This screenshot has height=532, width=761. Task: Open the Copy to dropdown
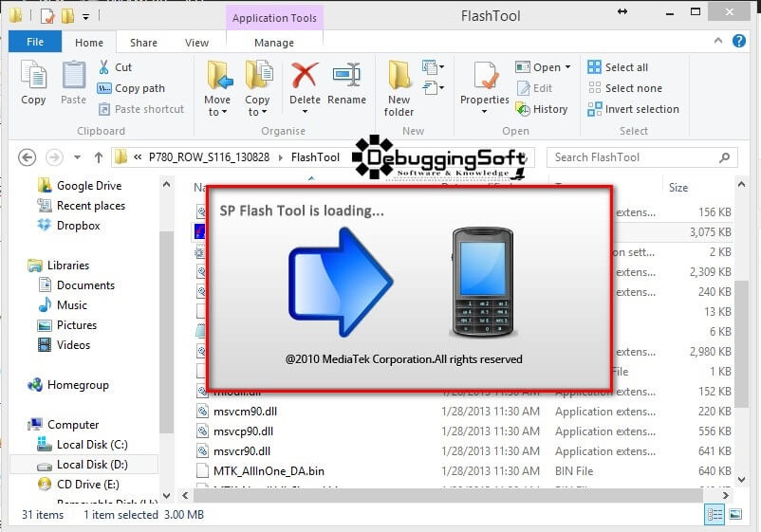click(257, 88)
